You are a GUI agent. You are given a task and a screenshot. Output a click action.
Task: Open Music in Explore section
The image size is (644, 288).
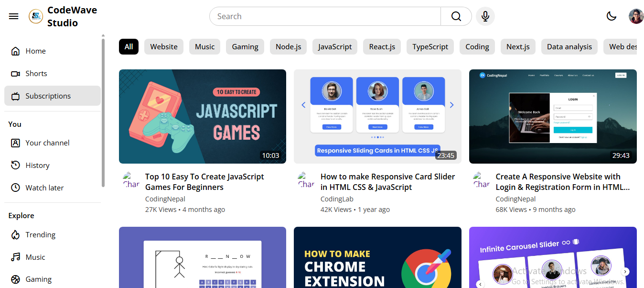53,257
